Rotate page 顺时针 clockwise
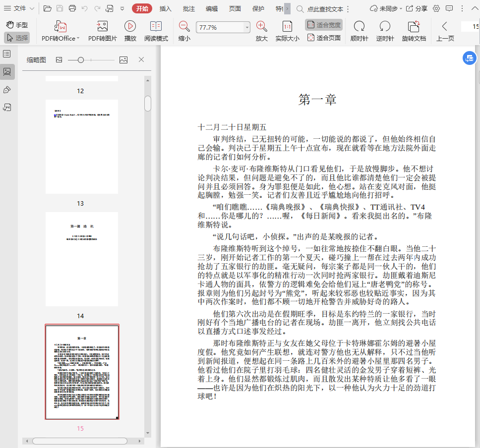Viewport: 480px width, 448px height. [x=359, y=31]
